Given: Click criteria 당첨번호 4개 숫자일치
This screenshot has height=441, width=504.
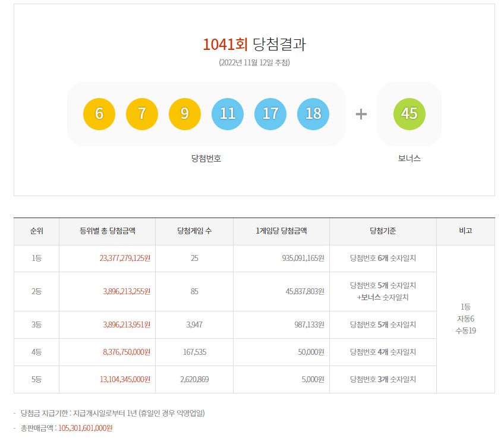Looking at the screenshot, I should pyautogui.click(x=383, y=352).
